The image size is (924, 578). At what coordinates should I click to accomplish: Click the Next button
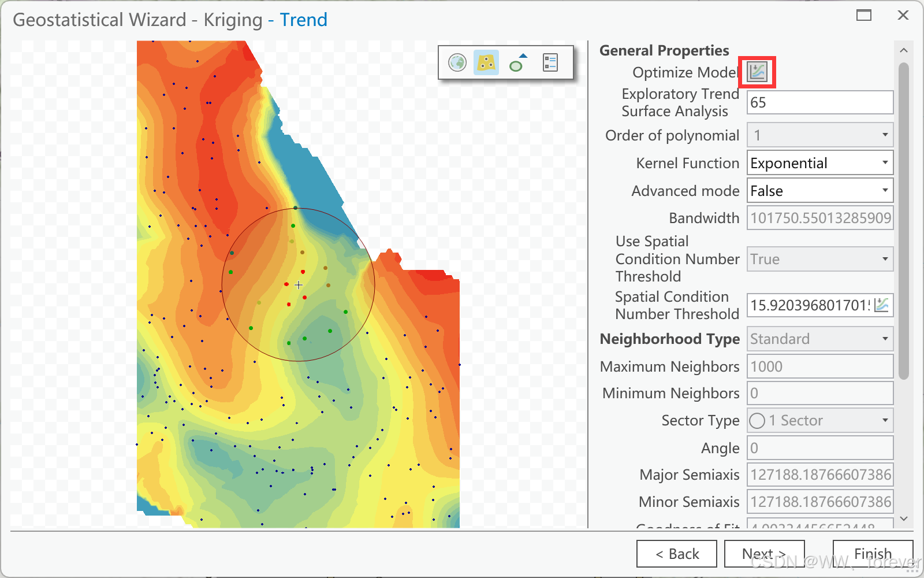pyautogui.click(x=764, y=554)
